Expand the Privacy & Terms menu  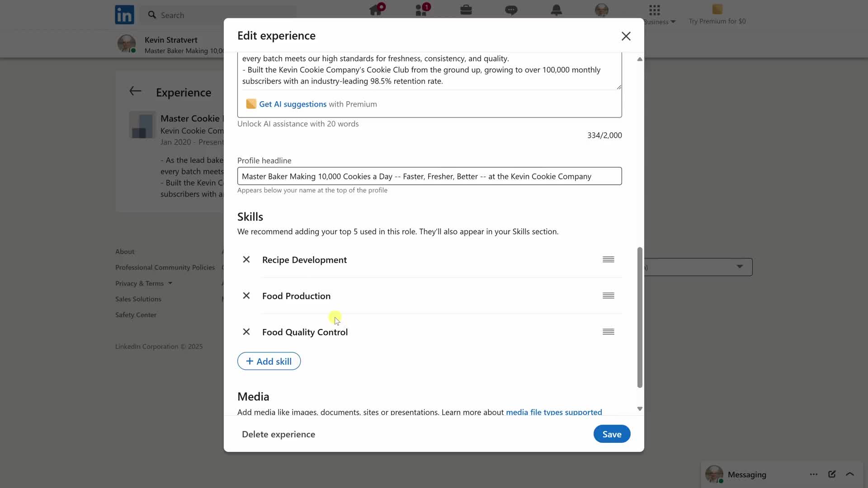[x=144, y=283]
